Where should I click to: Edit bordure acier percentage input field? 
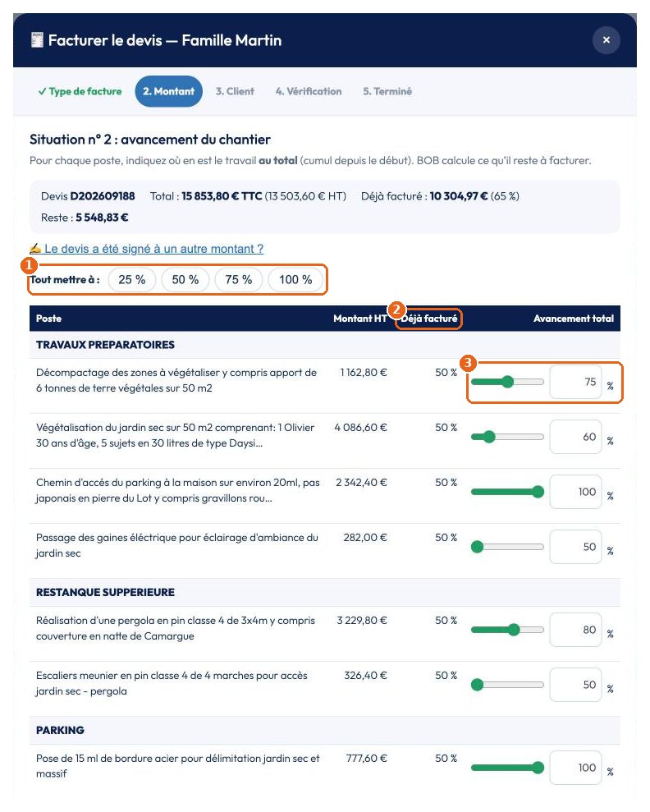(x=575, y=768)
